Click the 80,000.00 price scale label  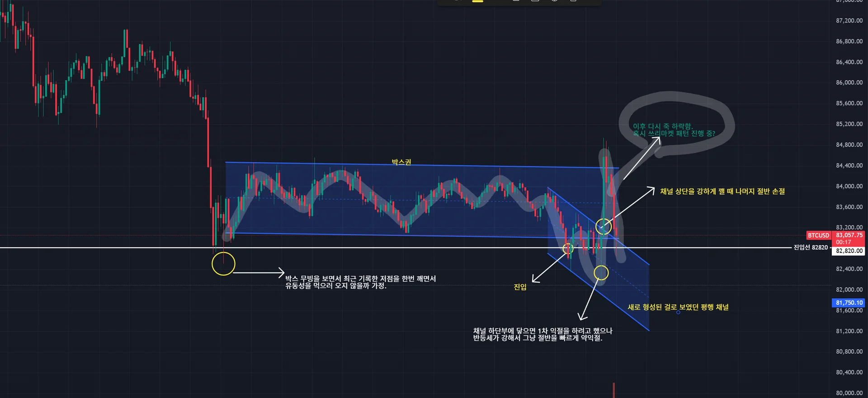tap(849, 393)
